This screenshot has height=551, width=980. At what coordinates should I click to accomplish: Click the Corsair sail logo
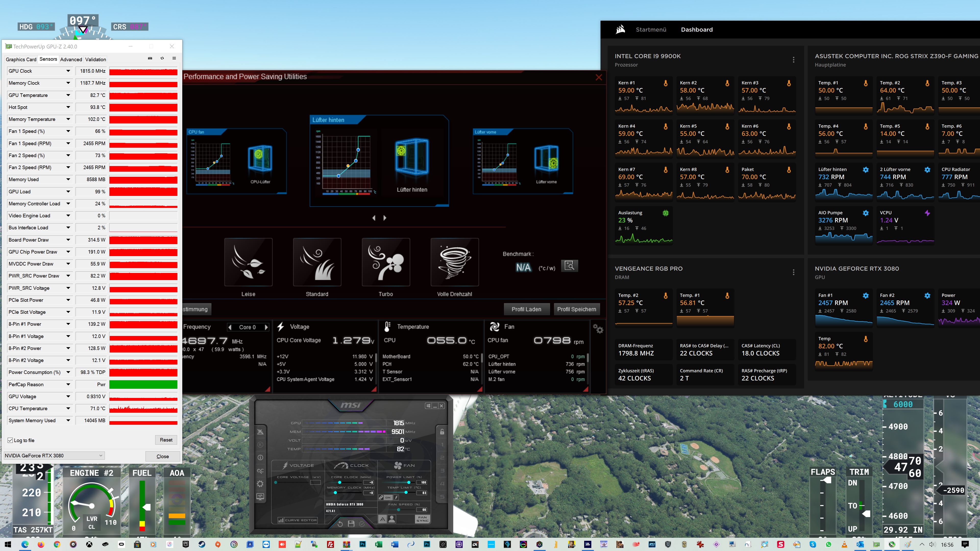pos(620,29)
